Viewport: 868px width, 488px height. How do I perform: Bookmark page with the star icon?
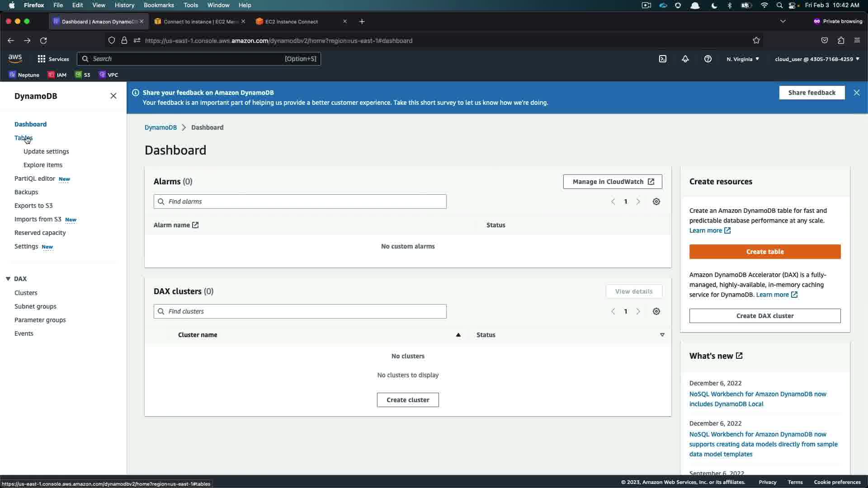(756, 40)
